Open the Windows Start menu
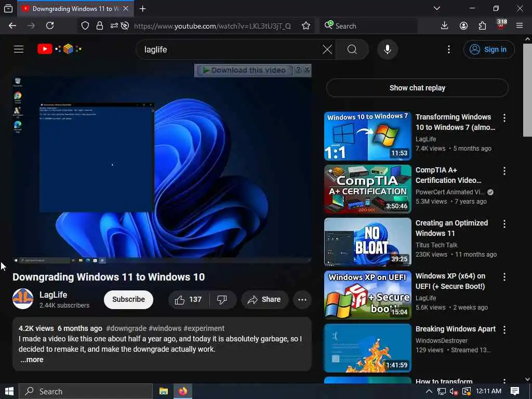Image resolution: width=532 pixels, height=399 pixels. tap(9, 392)
